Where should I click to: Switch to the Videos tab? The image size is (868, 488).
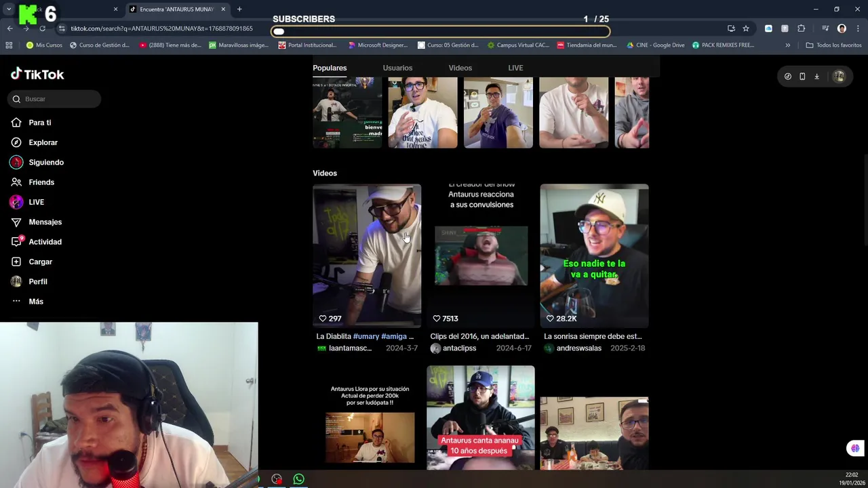460,68
